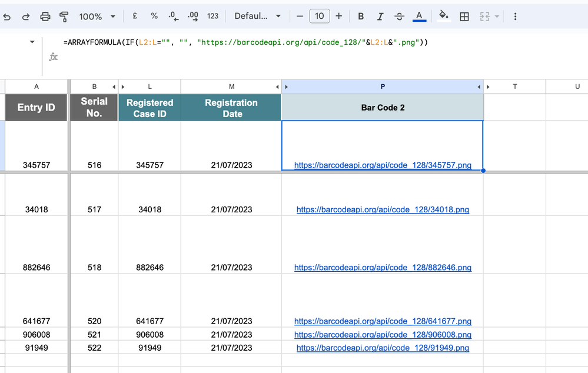This screenshot has width=588, height=373.
Task: Open barcode link ending 882646.png
Action: tap(383, 267)
